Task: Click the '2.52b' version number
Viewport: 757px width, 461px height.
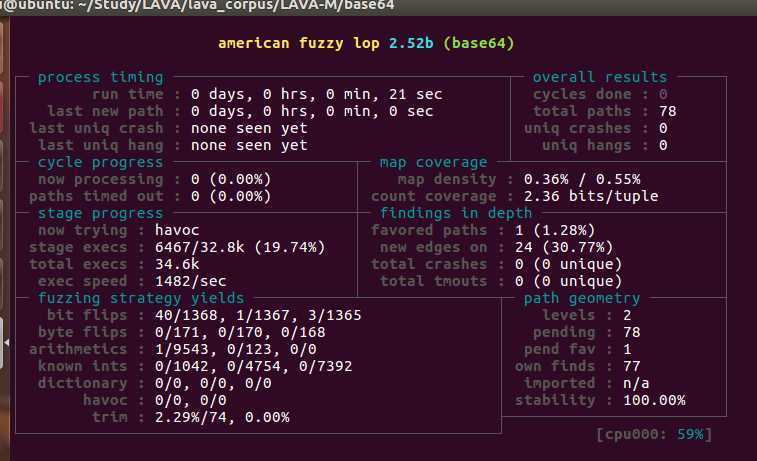Action: click(411, 43)
